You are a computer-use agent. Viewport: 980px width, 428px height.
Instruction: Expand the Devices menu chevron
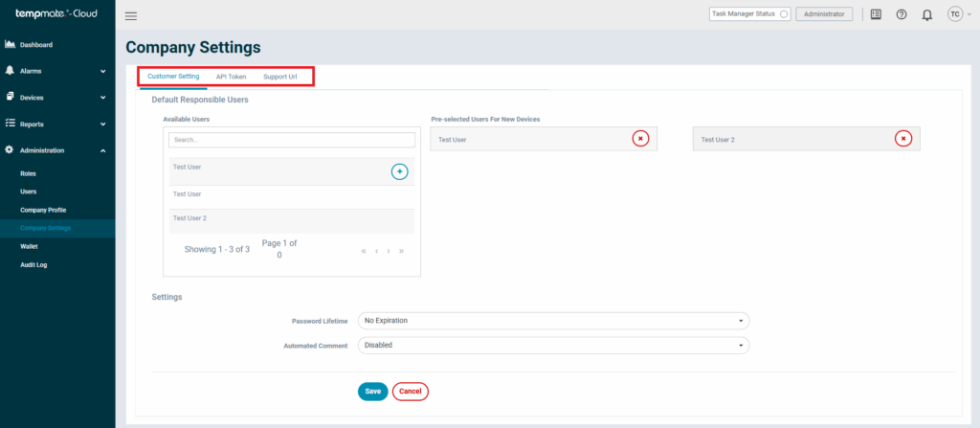point(103,98)
